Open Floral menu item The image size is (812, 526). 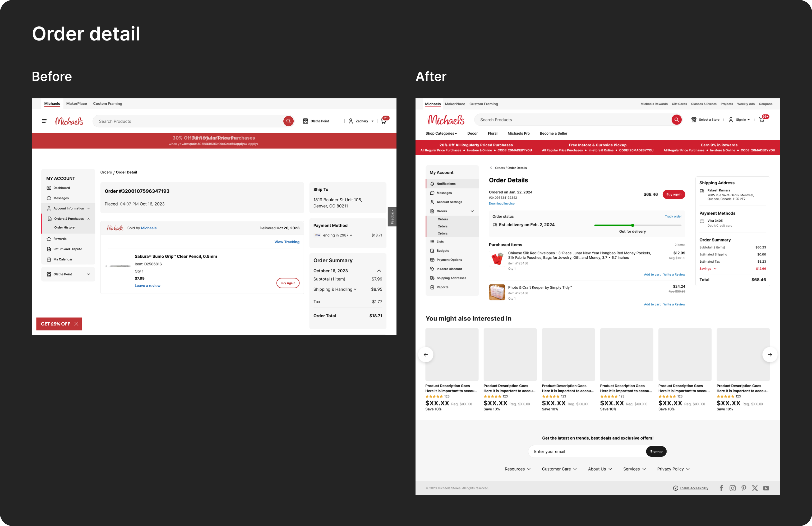click(x=492, y=134)
